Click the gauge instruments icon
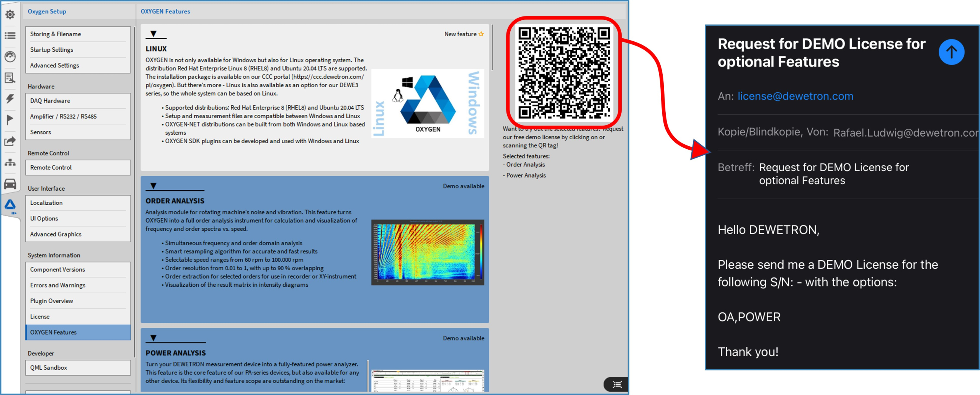Viewport: 980px width, 395px height. click(x=10, y=57)
